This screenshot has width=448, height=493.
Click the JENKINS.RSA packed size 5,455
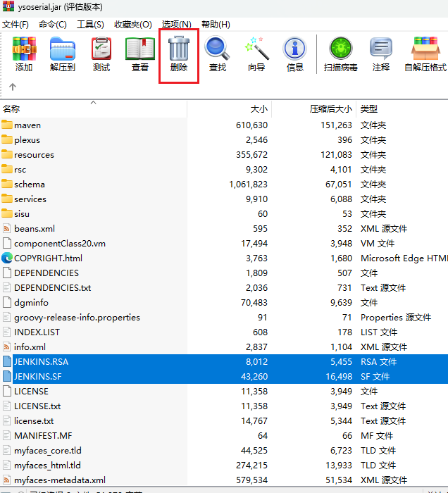point(341,361)
